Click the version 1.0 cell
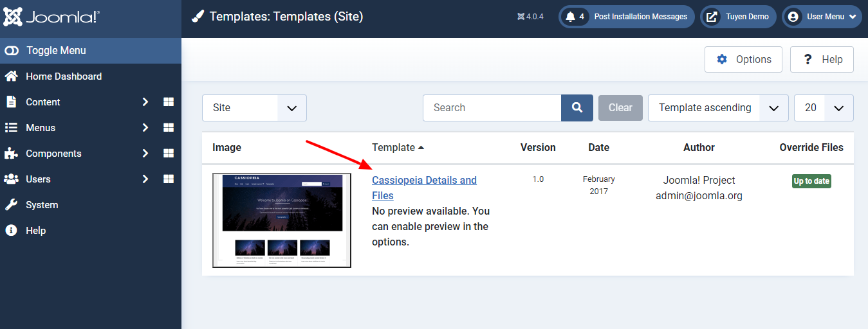 (x=538, y=179)
